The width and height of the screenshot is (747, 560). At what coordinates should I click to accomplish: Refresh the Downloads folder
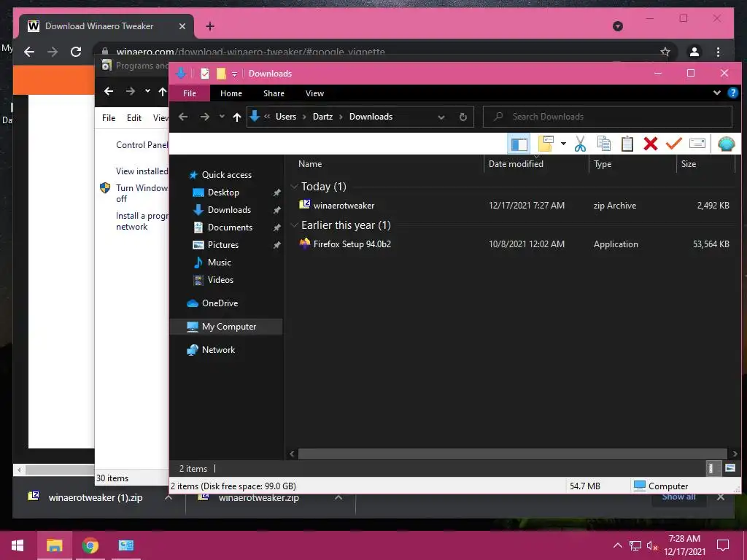pyautogui.click(x=463, y=117)
